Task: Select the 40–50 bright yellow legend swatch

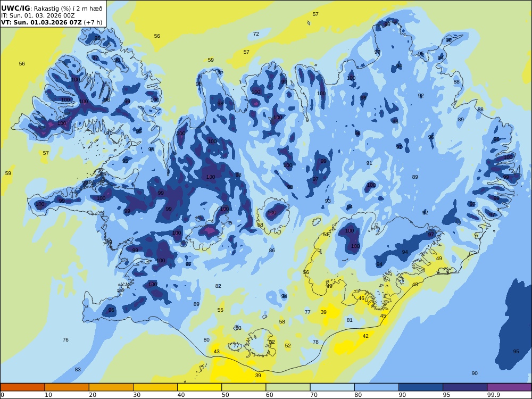Action: (x=199, y=387)
